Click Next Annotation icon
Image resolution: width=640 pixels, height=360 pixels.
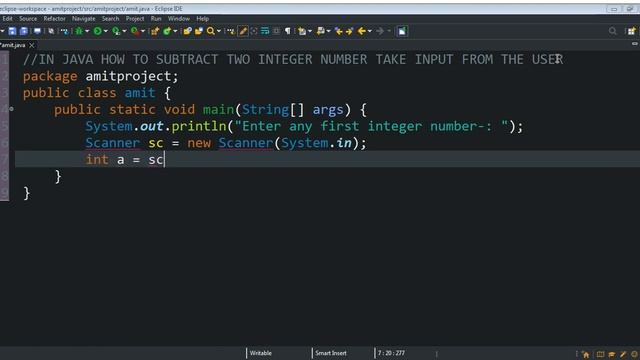pyautogui.click(x=302, y=31)
